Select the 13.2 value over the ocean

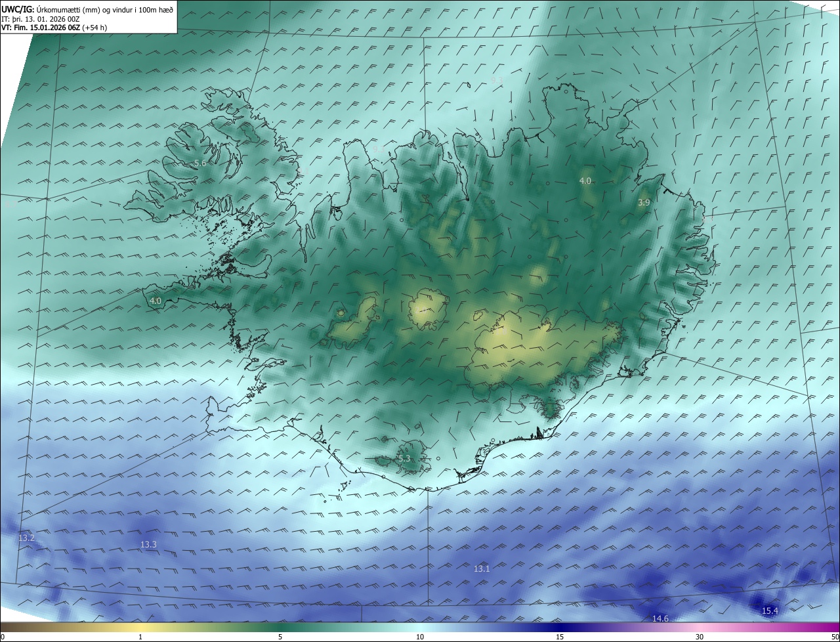point(26,538)
